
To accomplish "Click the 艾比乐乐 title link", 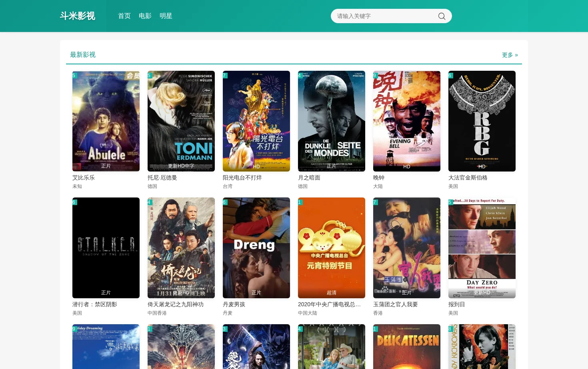I will pos(84,178).
